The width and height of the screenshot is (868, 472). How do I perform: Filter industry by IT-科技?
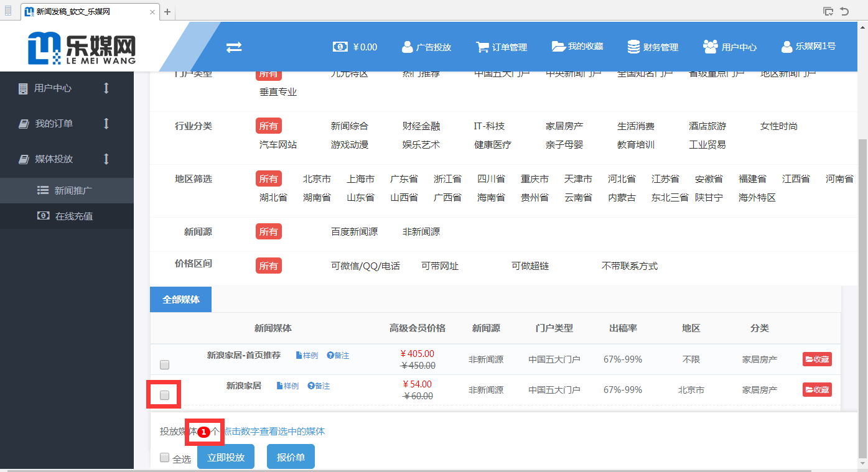pos(489,126)
